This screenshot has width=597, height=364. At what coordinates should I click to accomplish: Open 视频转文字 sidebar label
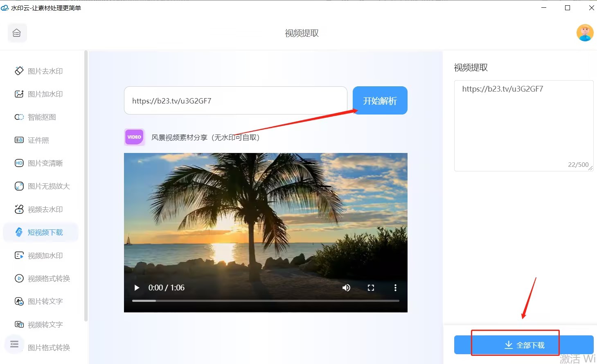point(45,325)
